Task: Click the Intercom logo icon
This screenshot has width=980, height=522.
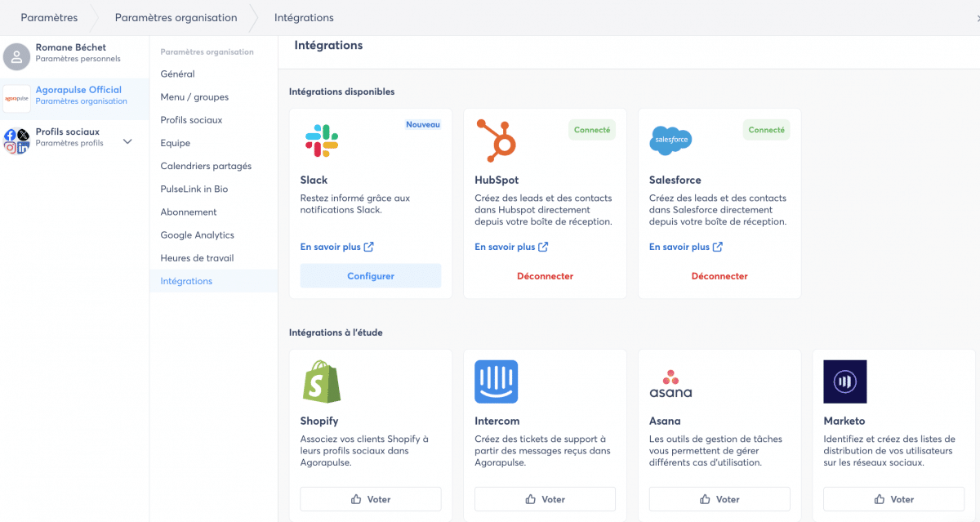Action: pos(497,381)
